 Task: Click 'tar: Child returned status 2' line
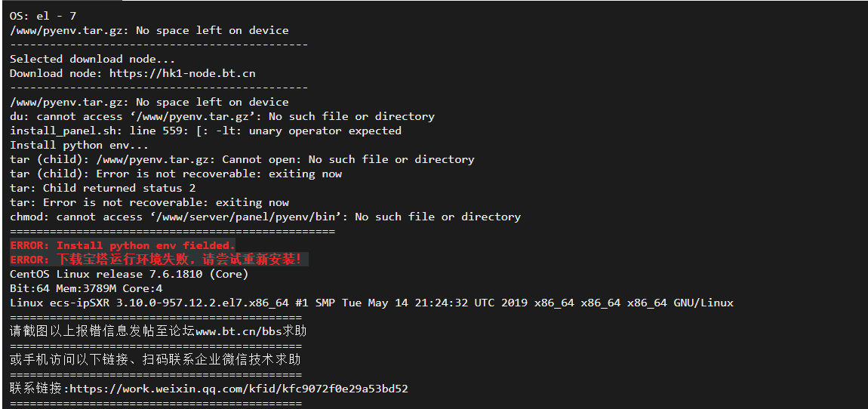[x=103, y=188]
